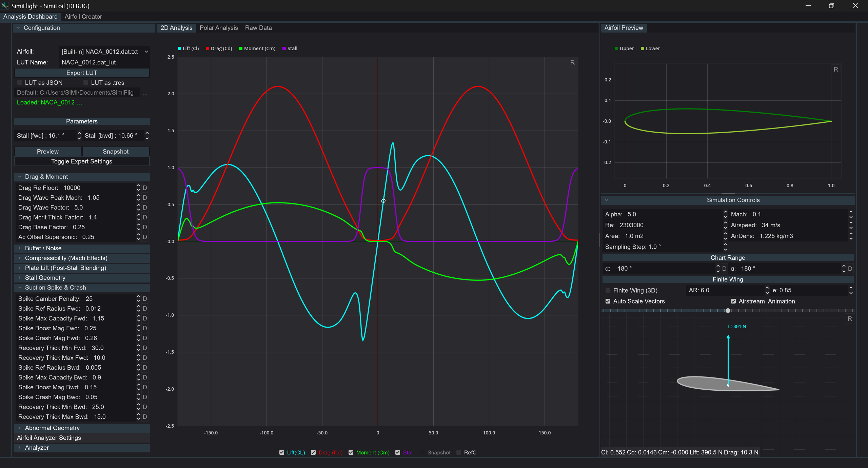Click the R reset icon in airstream animation view
Image resolution: width=868 pixels, height=468 pixels.
850,319
